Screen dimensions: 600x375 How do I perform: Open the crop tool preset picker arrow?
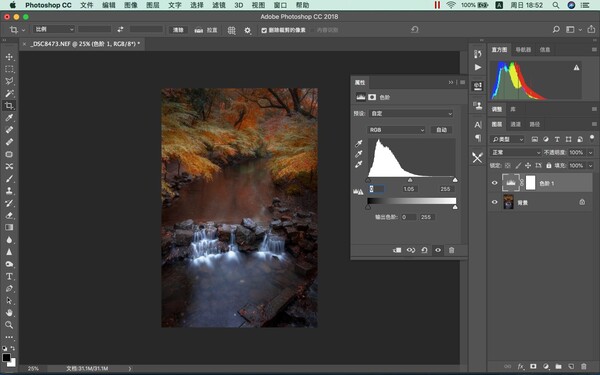coord(23,30)
